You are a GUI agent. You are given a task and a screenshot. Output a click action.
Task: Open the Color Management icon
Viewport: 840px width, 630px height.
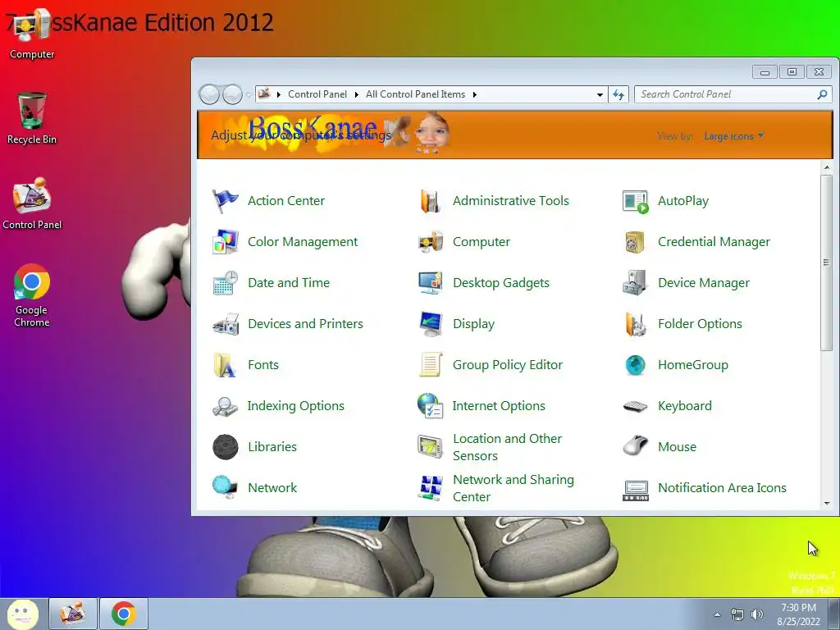225,242
